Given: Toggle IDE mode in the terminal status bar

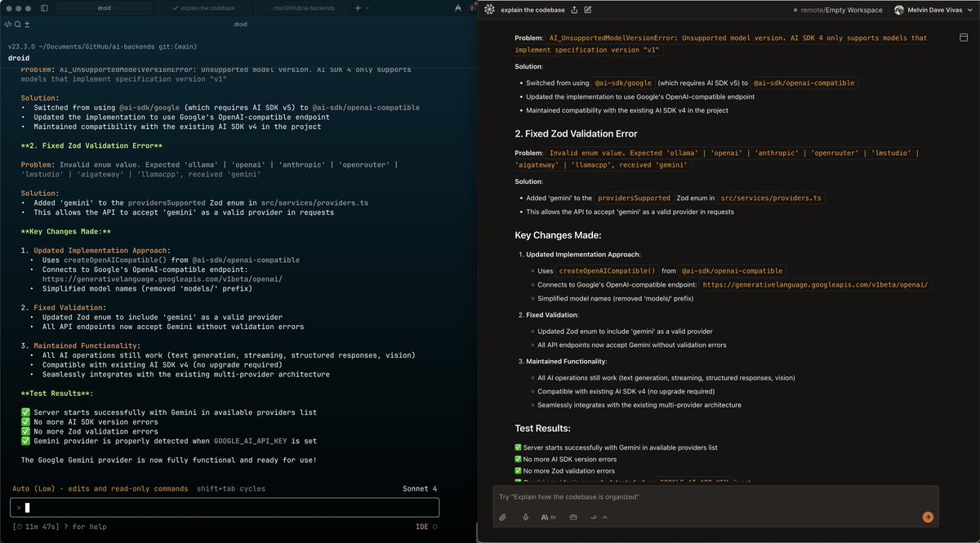Looking at the screenshot, I should (423, 527).
